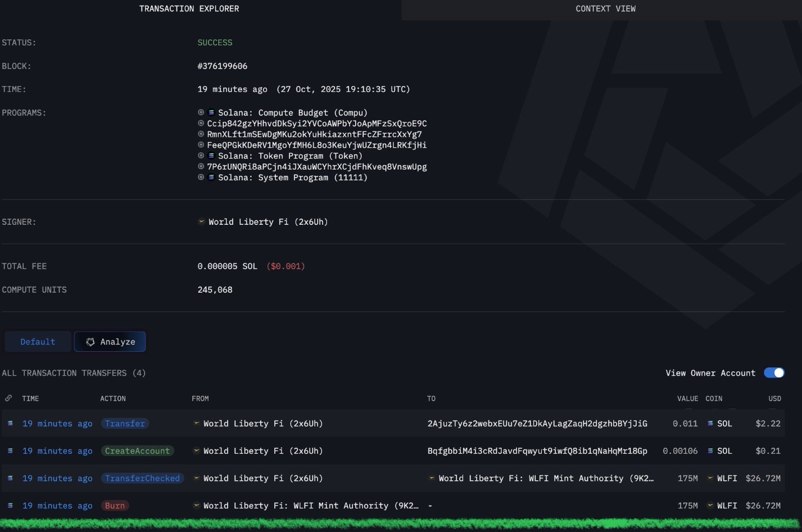This screenshot has width=802, height=532.
Task: Open the World Liberty Fi (2x6Uh) signer address
Action: (x=268, y=222)
